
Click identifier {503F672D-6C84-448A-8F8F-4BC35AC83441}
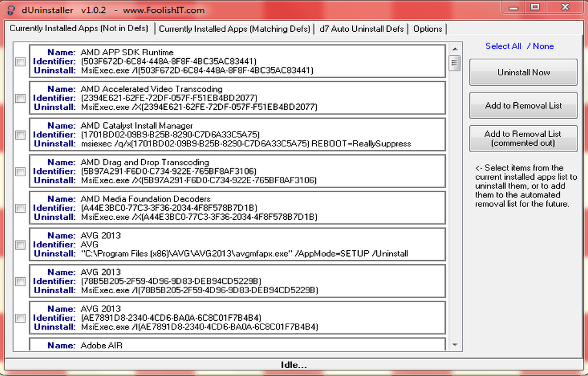pos(168,62)
